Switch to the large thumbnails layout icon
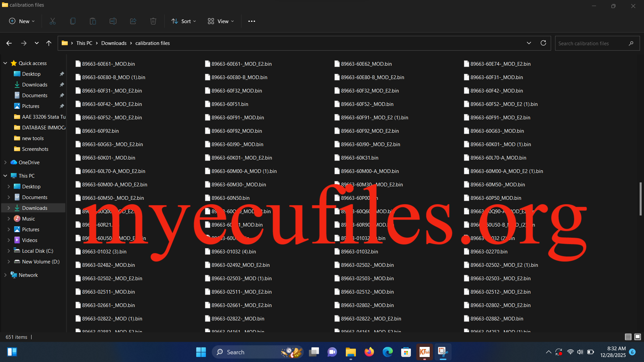644x362 pixels. pos(638,337)
